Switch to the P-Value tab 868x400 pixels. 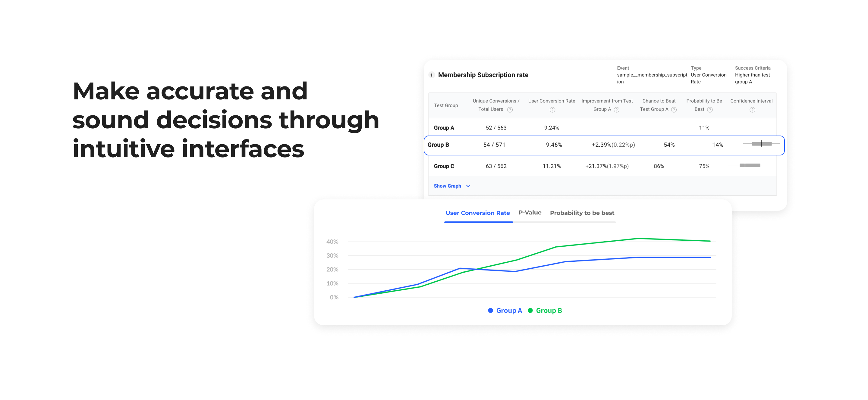tap(530, 212)
